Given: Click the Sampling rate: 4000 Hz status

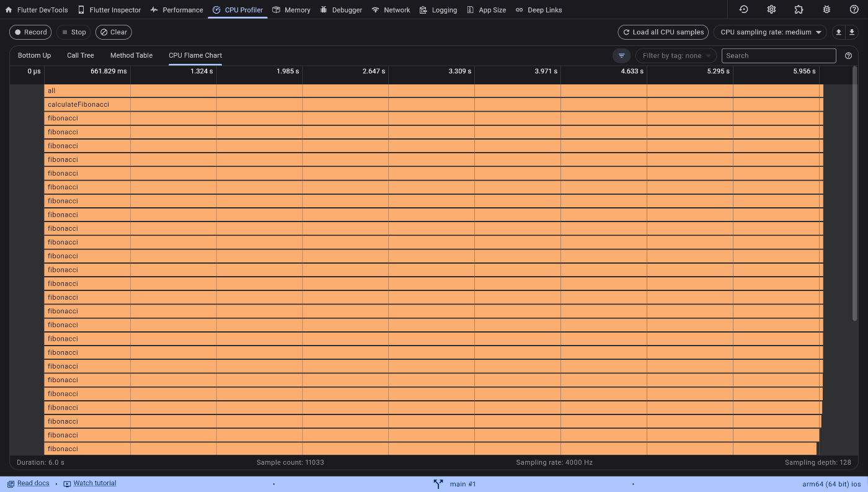Looking at the screenshot, I should [x=554, y=462].
